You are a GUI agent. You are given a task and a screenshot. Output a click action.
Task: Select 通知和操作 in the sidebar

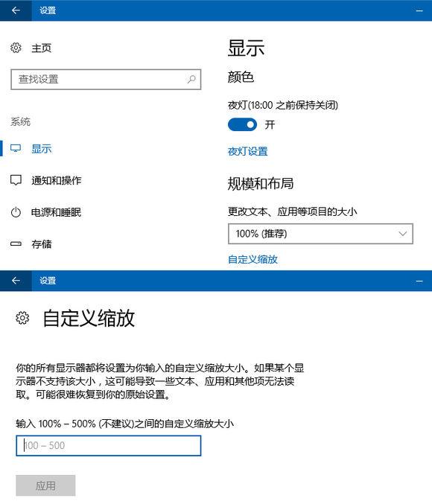tap(57, 180)
